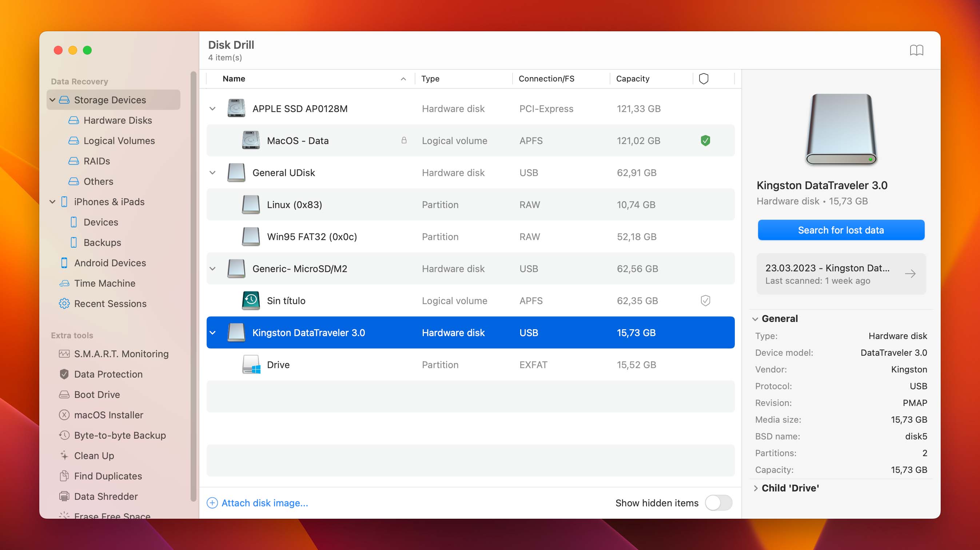Image resolution: width=980 pixels, height=550 pixels.
Task: Toggle Show hidden items switch
Action: click(x=718, y=503)
